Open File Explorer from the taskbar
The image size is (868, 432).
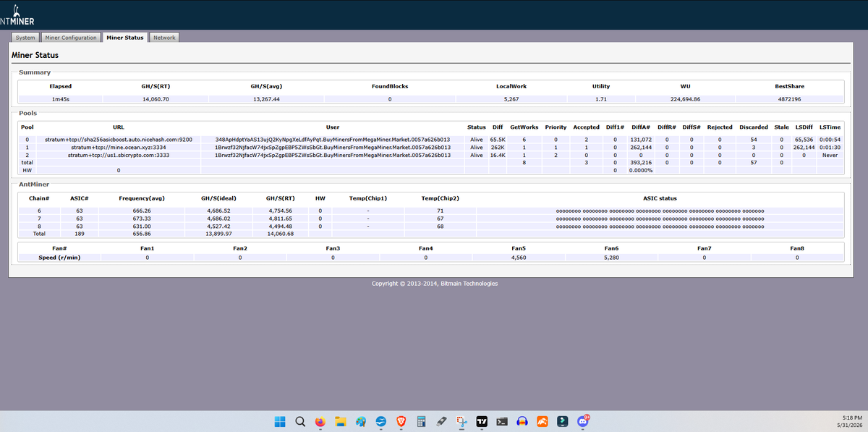(x=341, y=421)
